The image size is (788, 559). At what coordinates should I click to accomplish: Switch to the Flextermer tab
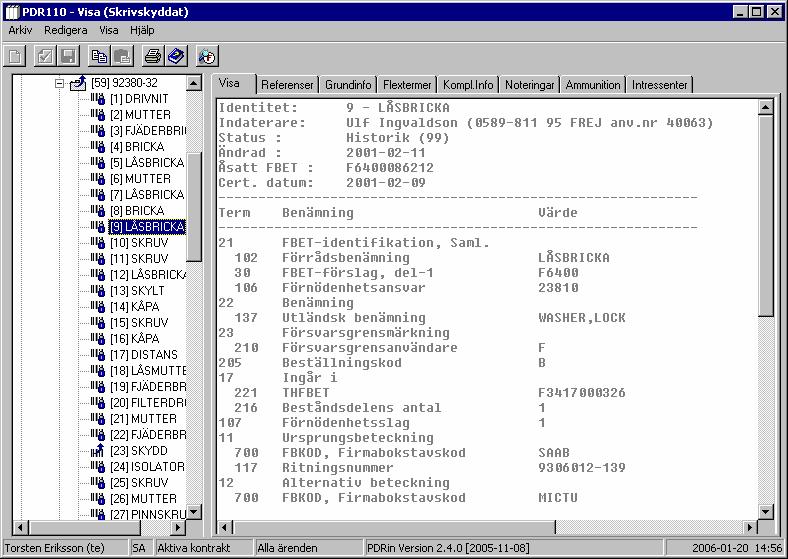click(407, 85)
